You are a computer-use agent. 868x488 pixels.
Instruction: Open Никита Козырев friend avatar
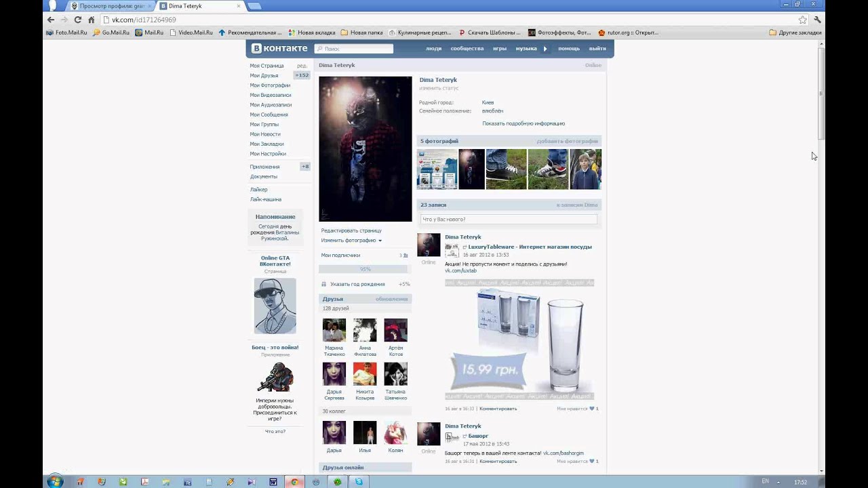365,374
